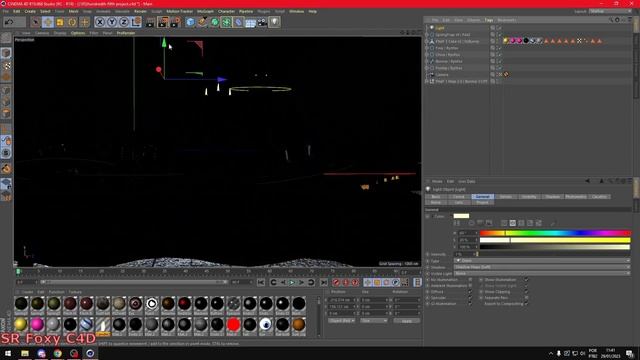Screen dimensions: 640x360
Task: Open the Window menu
Action: (x=297, y=11)
